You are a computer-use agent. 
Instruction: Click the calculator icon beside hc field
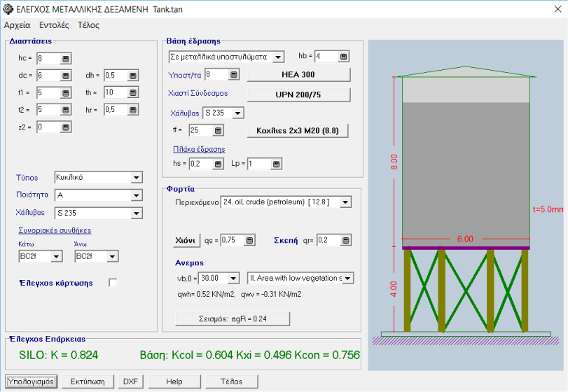click(x=66, y=59)
